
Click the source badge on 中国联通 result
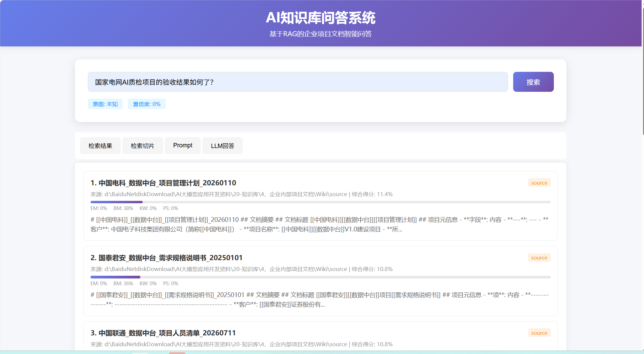click(x=539, y=333)
